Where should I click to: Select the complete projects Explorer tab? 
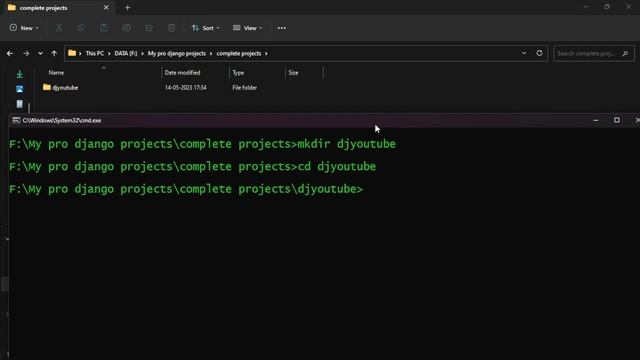pos(58,8)
